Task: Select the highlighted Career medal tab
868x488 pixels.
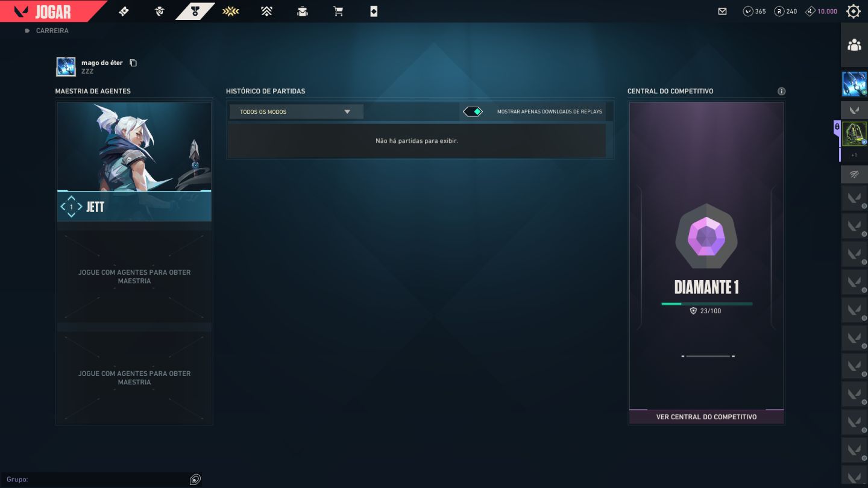Action: tap(195, 11)
